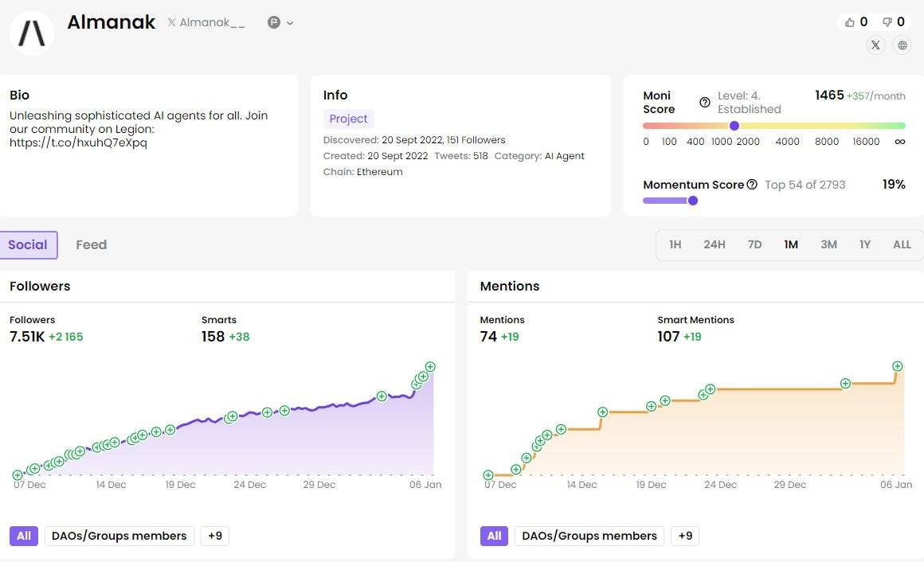Click the Moni Score help question icon
Screen dimensions: 924x562
coord(704,102)
